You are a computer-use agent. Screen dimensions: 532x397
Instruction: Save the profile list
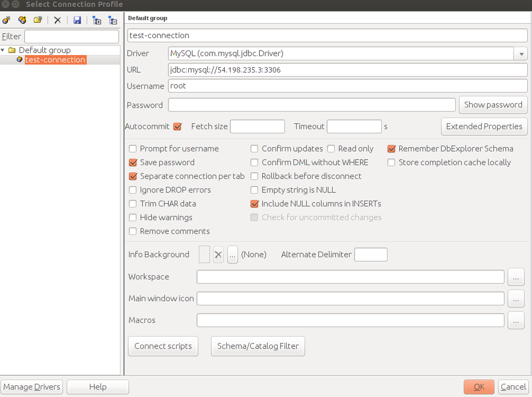(x=77, y=20)
